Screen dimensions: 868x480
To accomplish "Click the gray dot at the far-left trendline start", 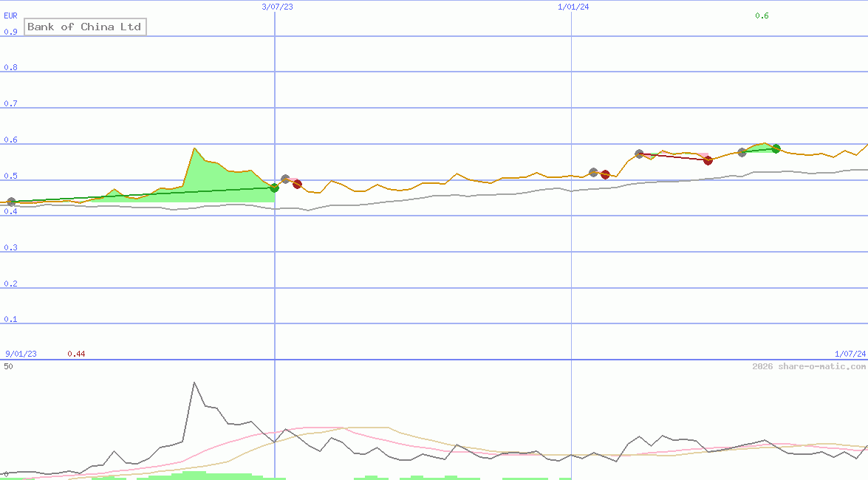I will point(11,201).
